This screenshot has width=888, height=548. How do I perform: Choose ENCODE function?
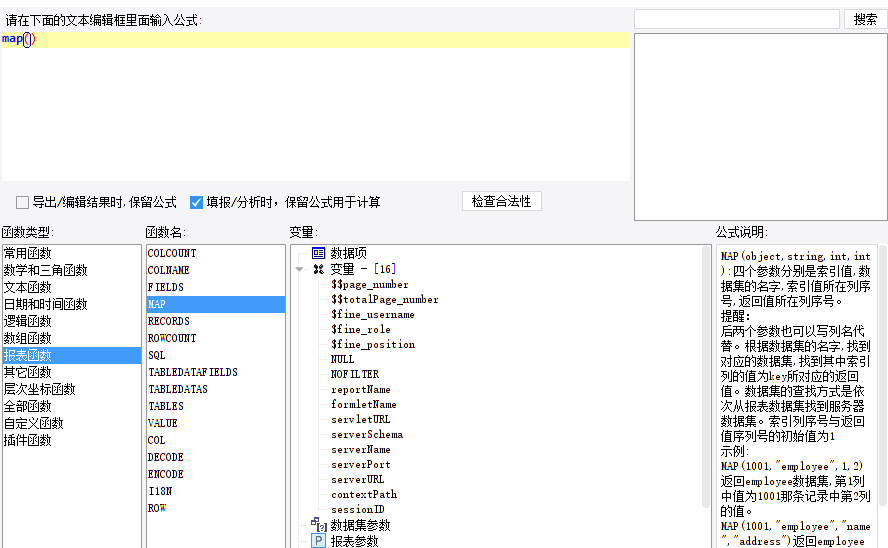point(215,474)
